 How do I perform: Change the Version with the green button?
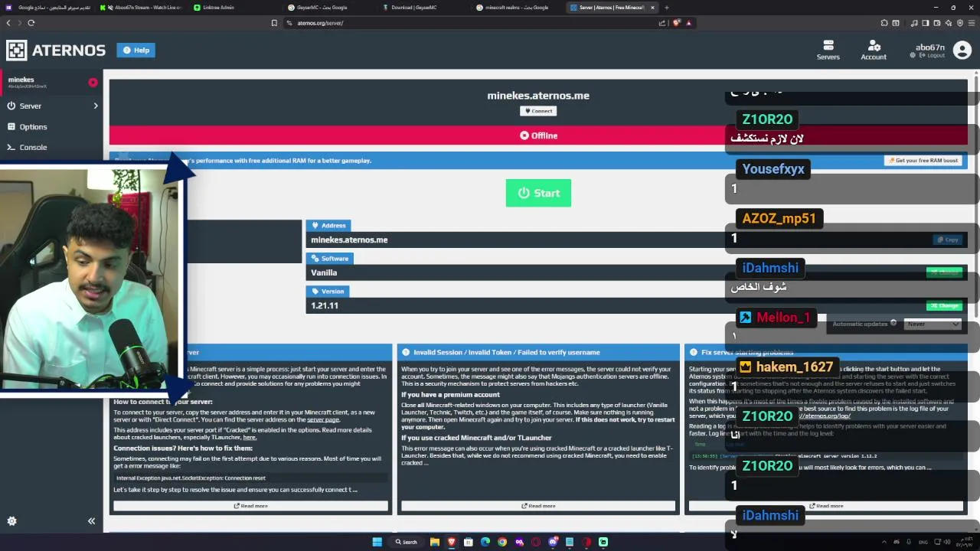[x=943, y=305]
